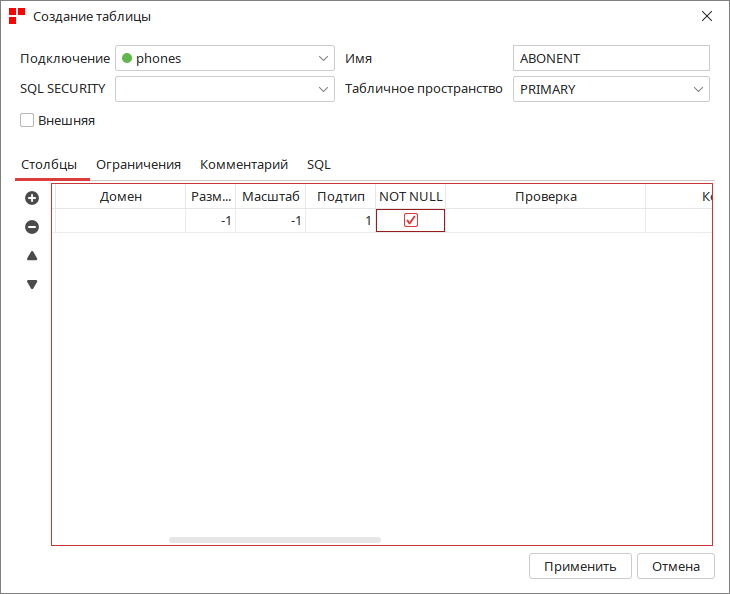The height and width of the screenshot is (594, 730).
Task: Remove selected column with minus icon
Action: pyautogui.click(x=32, y=227)
